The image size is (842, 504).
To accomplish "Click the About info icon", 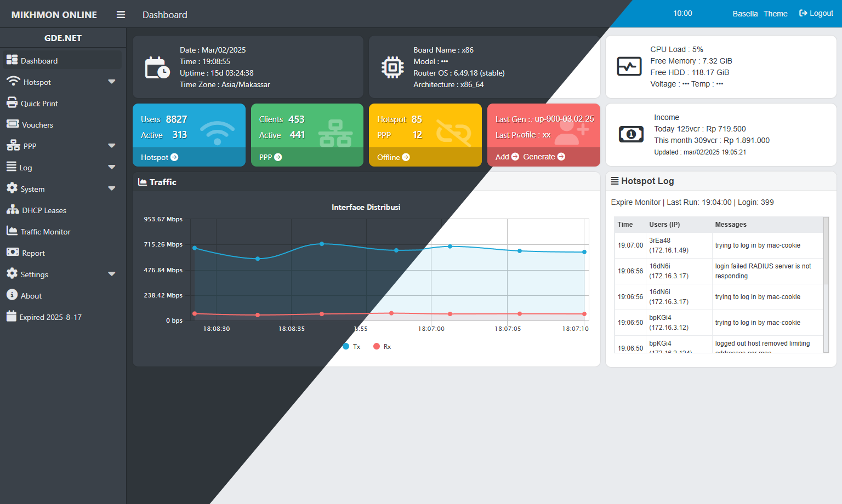I will pyautogui.click(x=12, y=295).
